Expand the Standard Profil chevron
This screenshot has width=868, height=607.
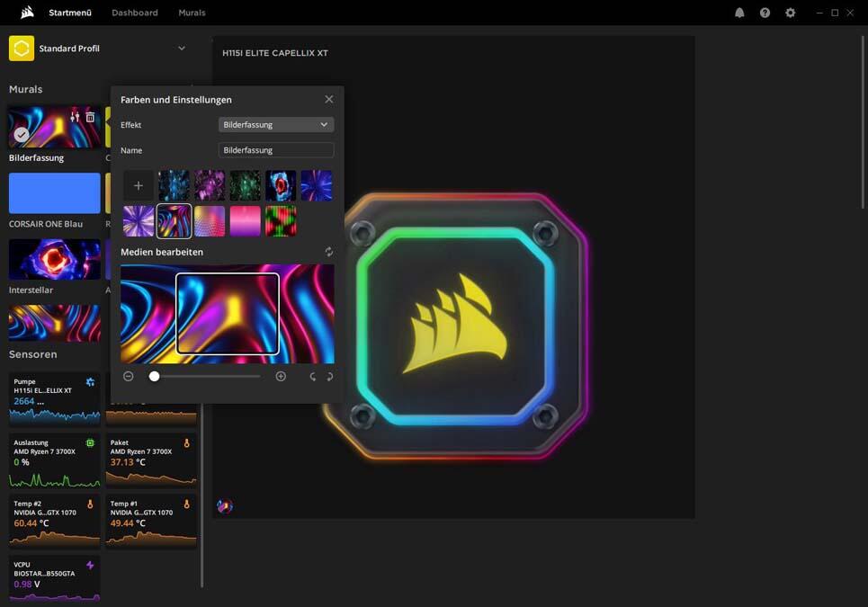click(x=182, y=49)
